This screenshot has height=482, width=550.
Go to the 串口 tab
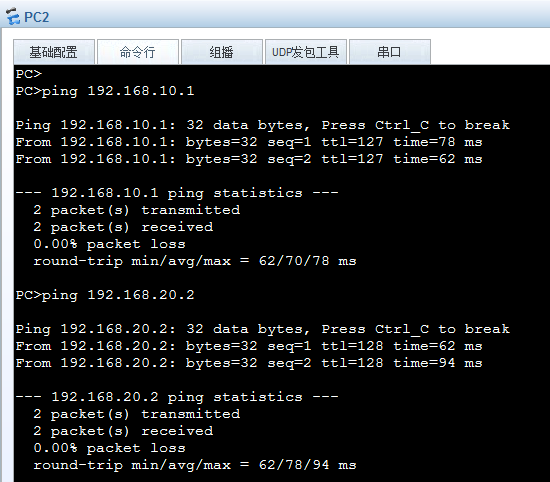coord(390,52)
